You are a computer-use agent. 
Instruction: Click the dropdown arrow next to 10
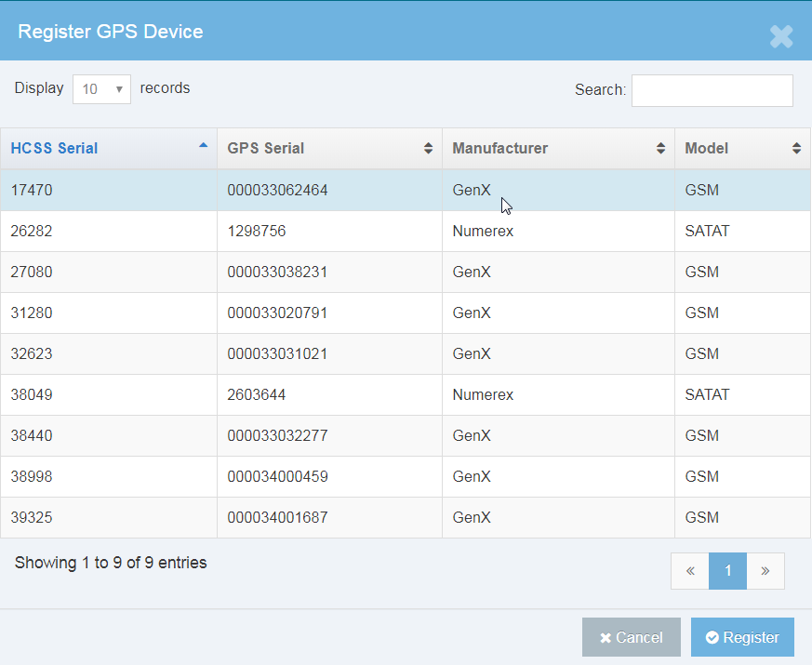121,88
